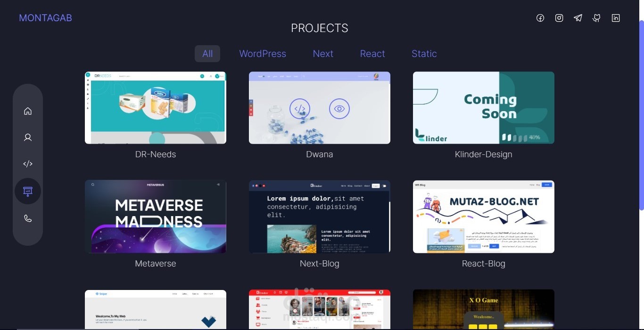This screenshot has width=644, height=330.
Task: Click the React-Blog project title
Action: pos(484,264)
